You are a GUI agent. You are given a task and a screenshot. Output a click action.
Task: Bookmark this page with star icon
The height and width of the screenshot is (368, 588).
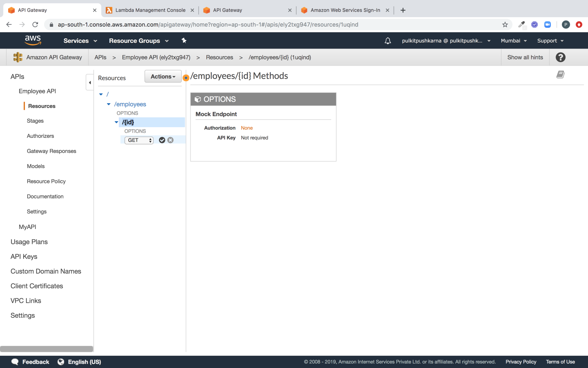(x=505, y=25)
